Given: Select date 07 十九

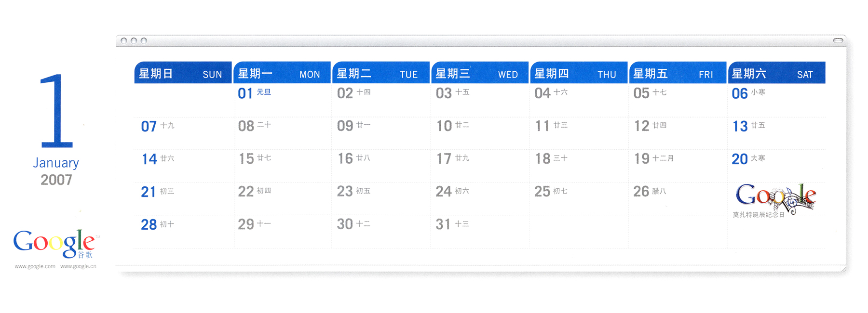Looking at the screenshot, I should click(x=158, y=126).
